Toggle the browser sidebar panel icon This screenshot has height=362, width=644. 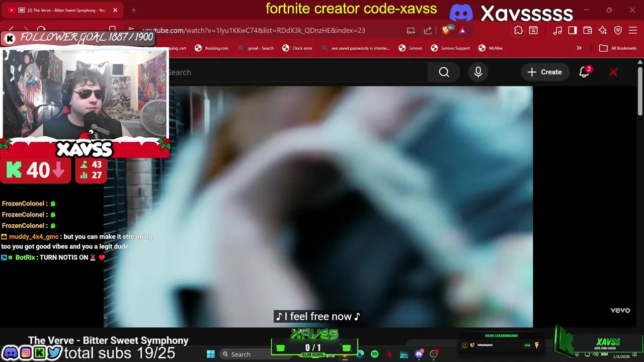(573, 31)
